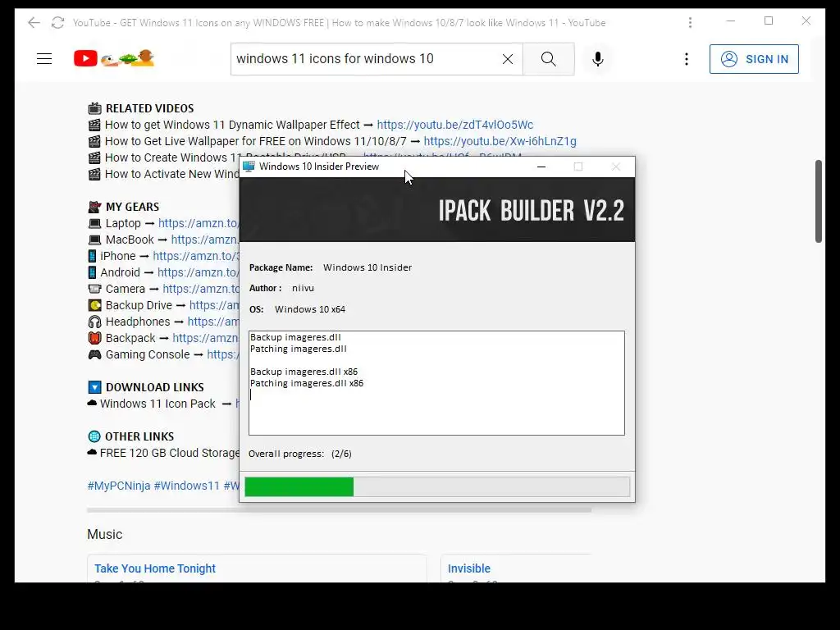Click 'Windows 11 Icon Pack' text
840x630 pixels.
[x=157, y=404]
